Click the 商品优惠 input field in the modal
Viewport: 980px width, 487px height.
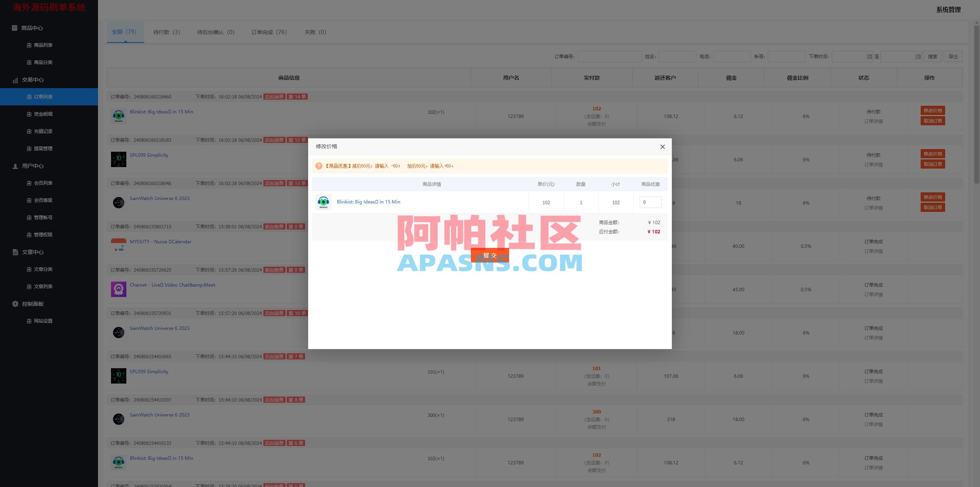pos(650,202)
